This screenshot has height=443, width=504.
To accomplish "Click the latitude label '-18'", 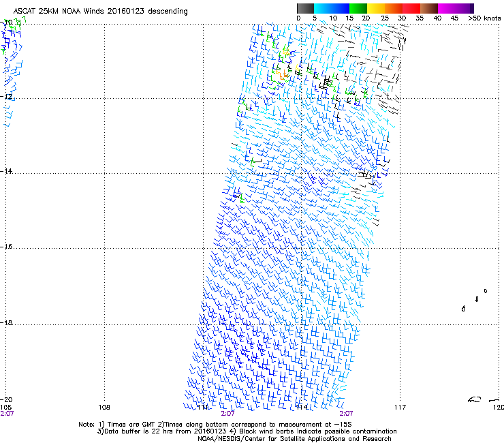I will coord(6,322).
